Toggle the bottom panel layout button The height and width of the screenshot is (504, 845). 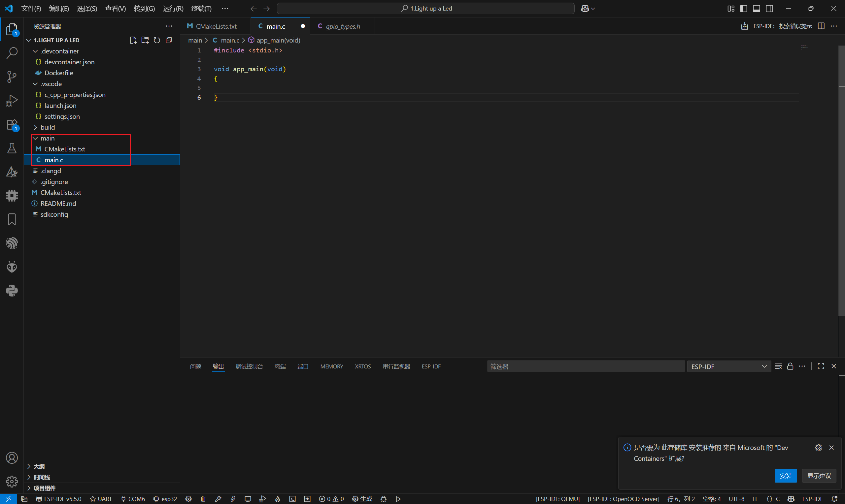756,9
